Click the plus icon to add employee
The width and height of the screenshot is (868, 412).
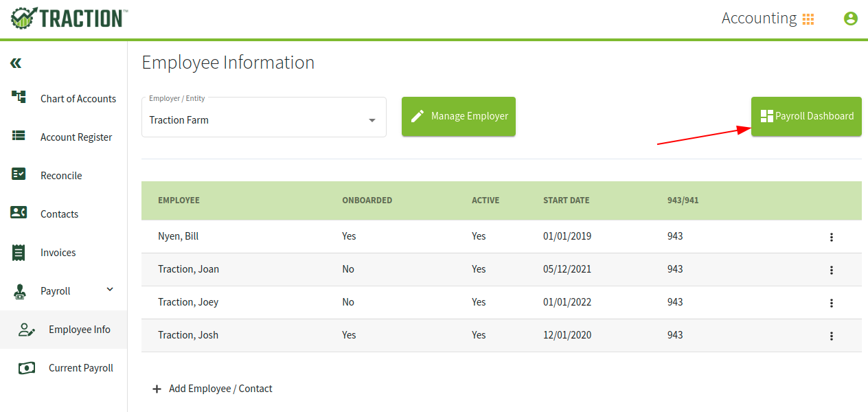(157, 389)
